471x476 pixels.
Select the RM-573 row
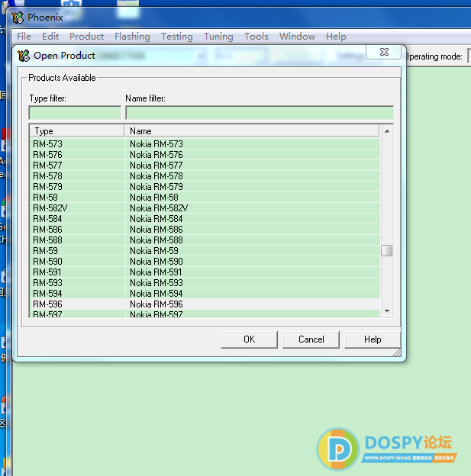pos(205,144)
